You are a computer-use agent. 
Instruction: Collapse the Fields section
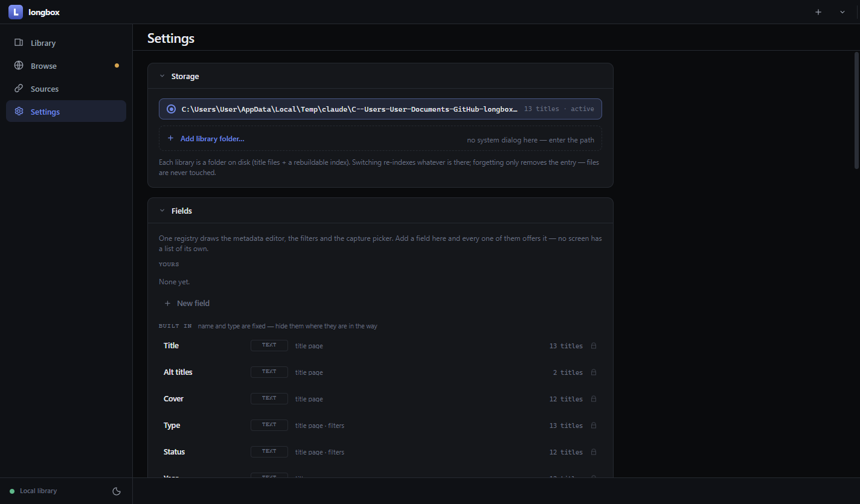pos(162,211)
